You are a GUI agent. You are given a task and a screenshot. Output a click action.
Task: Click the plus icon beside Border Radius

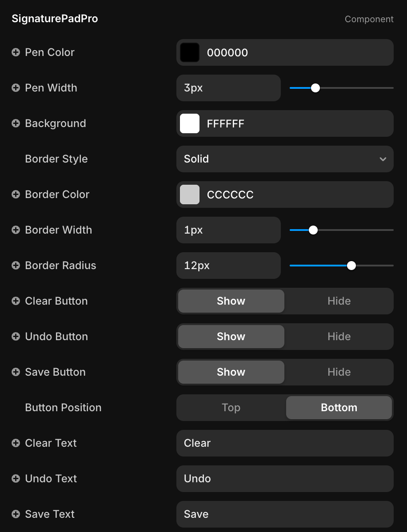[x=16, y=266]
